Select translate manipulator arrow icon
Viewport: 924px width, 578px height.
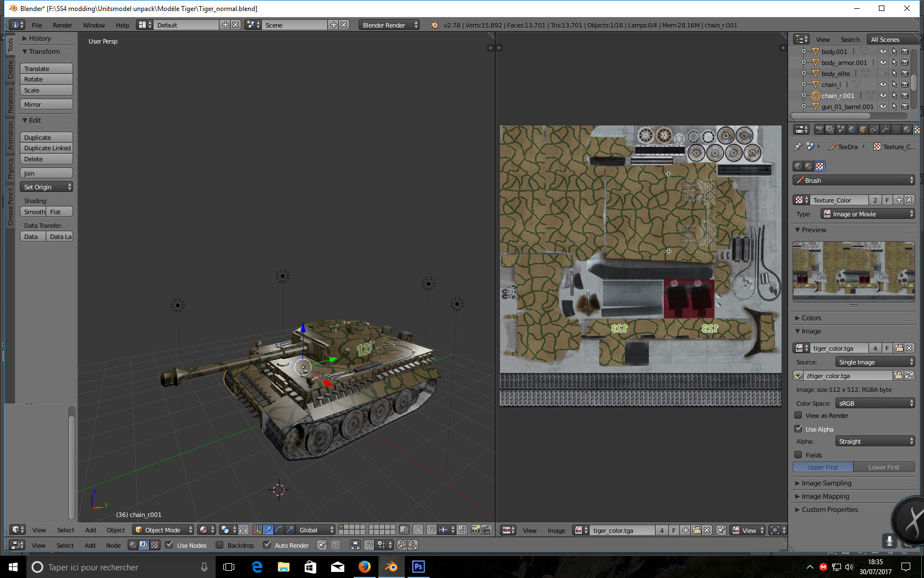point(268,530)
